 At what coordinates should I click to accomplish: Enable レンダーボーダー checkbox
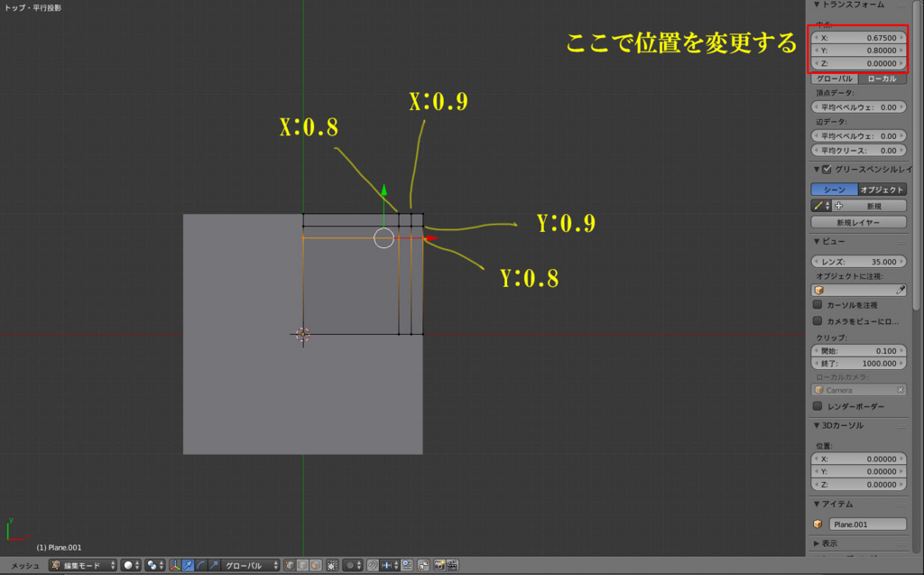818,406
